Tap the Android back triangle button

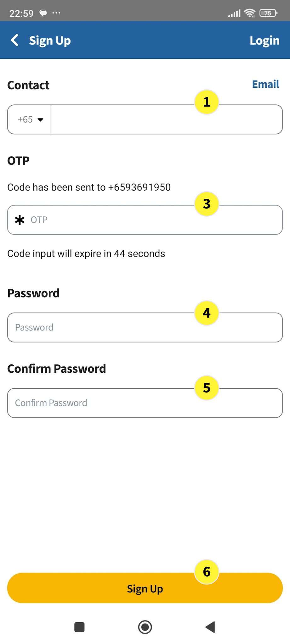tap(210, 627)
